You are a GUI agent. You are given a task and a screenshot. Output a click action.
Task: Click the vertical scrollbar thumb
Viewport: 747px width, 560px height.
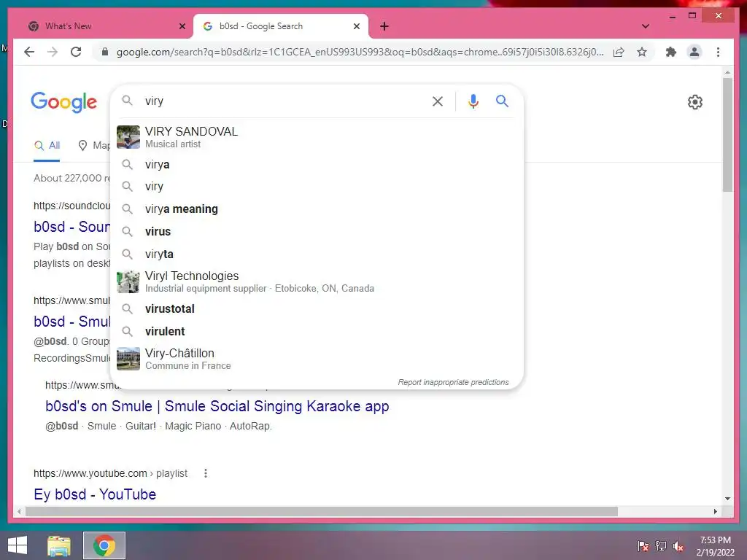(x=727, y=135)
